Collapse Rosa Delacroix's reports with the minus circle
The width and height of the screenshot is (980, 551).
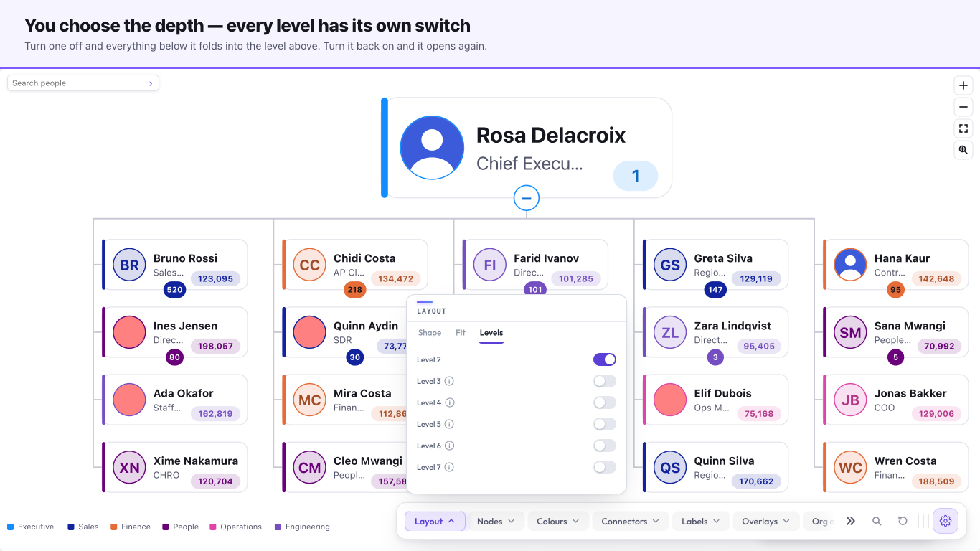[x=527, y=198]
